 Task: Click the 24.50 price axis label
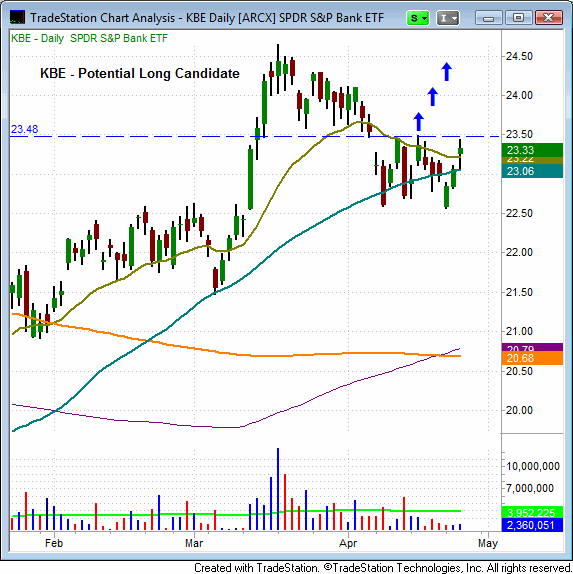pyautogui.click(x=519, y=56)
